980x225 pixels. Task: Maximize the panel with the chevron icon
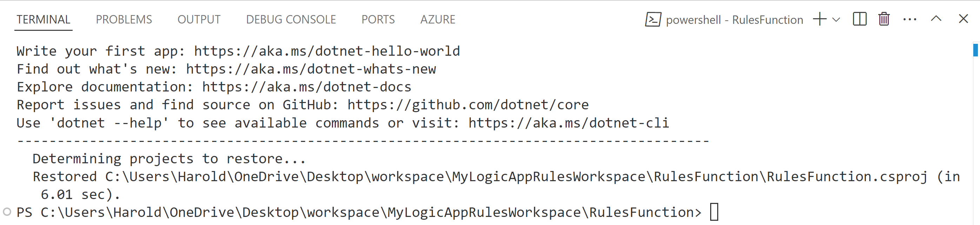tap(936, 19)
